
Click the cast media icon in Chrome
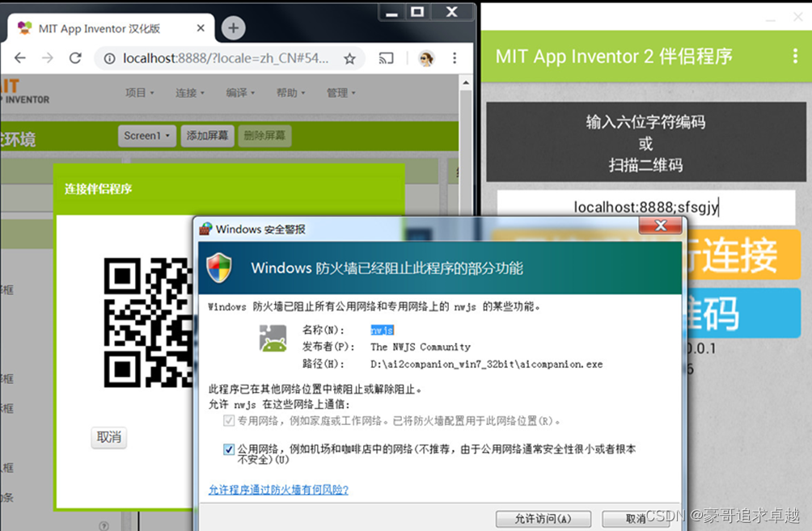(x=387, y=58)
